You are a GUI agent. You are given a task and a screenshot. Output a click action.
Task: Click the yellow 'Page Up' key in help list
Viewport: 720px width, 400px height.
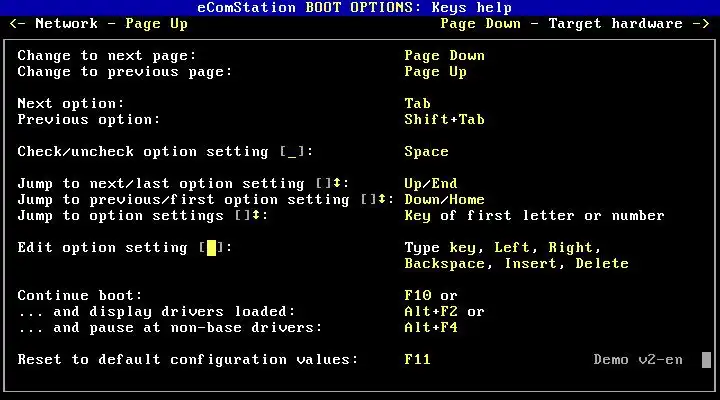(x=435, y=72)
